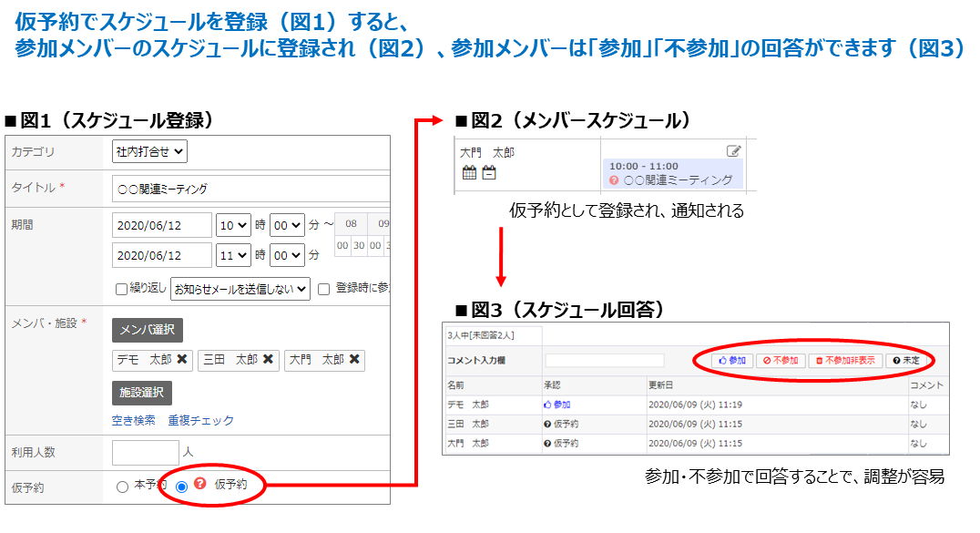This screenshot has width=980, height=533.
Task: Click the edit pencil icon in member schedule
Action: tap(734, 151)
